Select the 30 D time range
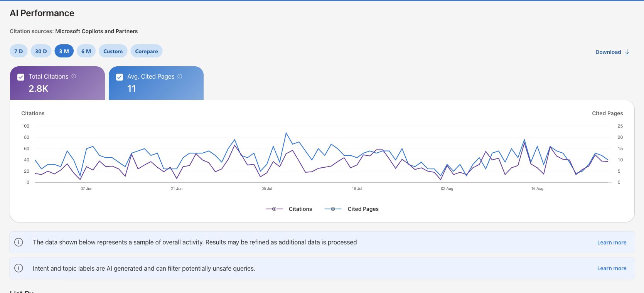Viewport: 644px width, 293px height. (x=41, y=51)
